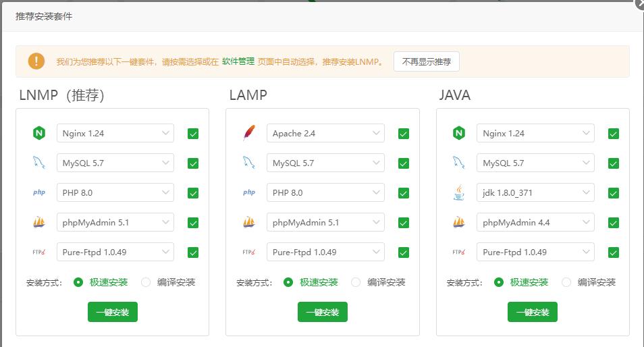Open the Nginx 1.24 version dropdown in LNMP
Screen dimensions: 644x347
[x=115, y=133]
